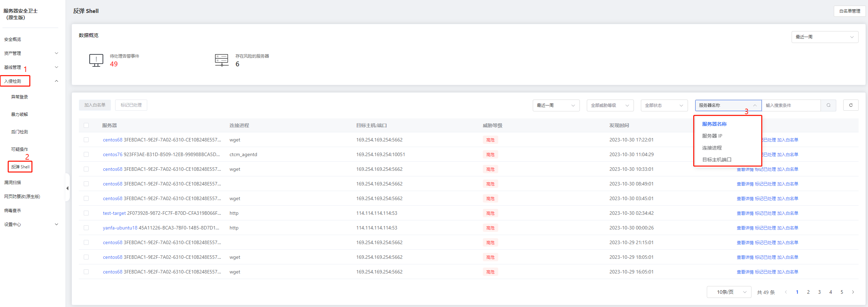The image size is (868, 307).
Task: Click 查看详情 for the 2023-10-29 18:05:01 row
Action: (x=745, y=257)
